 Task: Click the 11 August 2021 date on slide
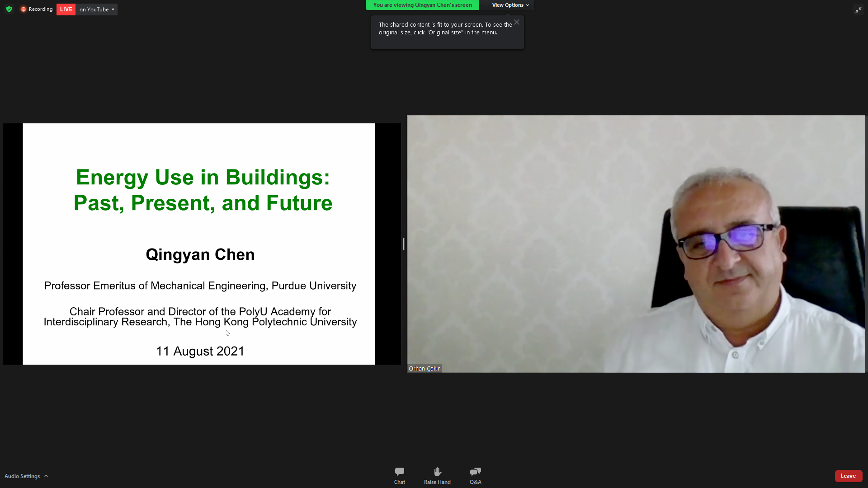(x=200, y=352)
